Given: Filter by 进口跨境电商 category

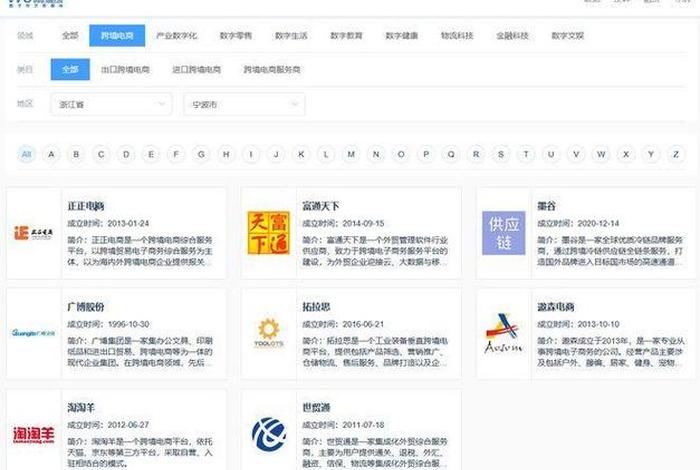Looking at the screenshot, I should [x=196, y=70].
